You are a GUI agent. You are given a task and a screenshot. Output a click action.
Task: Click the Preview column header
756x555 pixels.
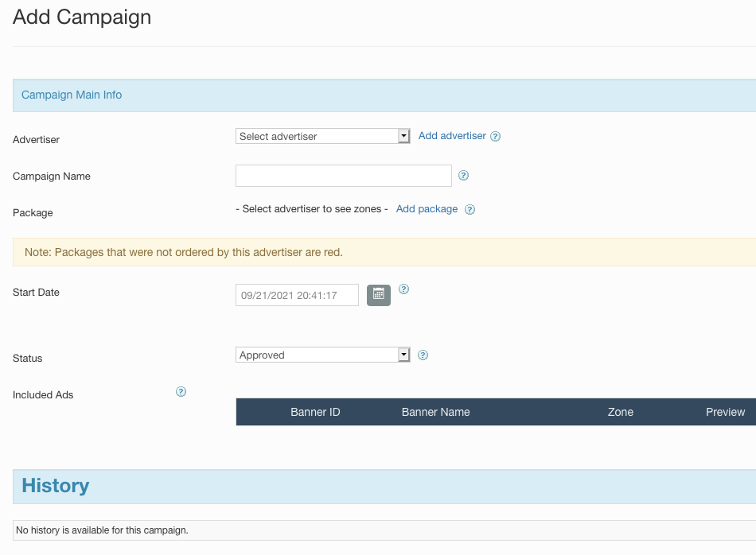[725, 412]
